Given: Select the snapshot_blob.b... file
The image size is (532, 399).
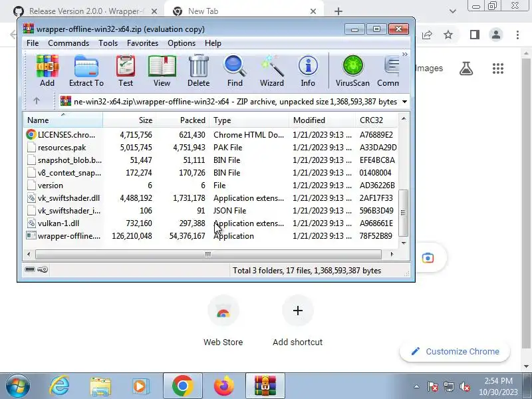Looking at the screenshot, I should coord(210,160).
